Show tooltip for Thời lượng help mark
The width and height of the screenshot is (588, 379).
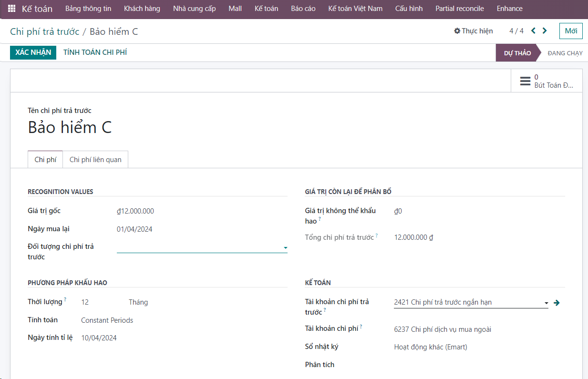point(65,299)
